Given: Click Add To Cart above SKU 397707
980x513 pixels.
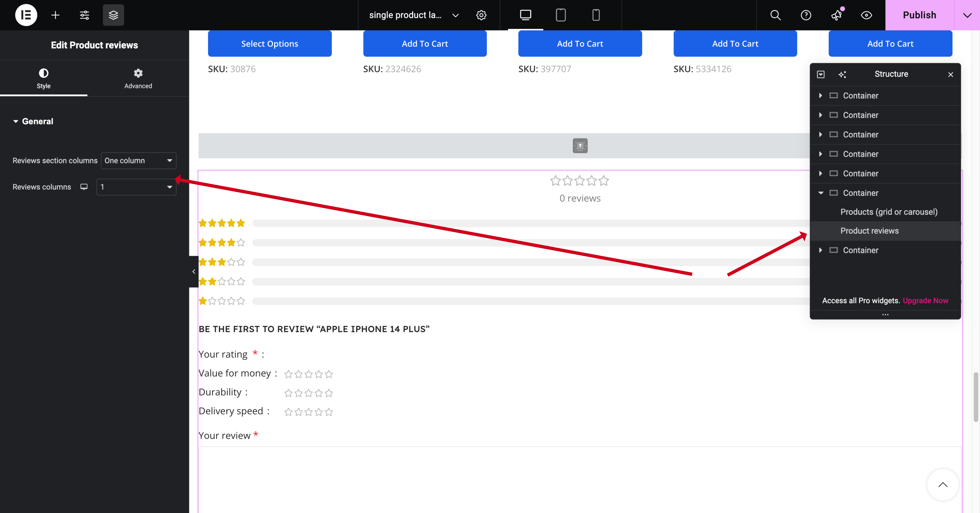Looking at the screenshot, I should coord(580,44).
